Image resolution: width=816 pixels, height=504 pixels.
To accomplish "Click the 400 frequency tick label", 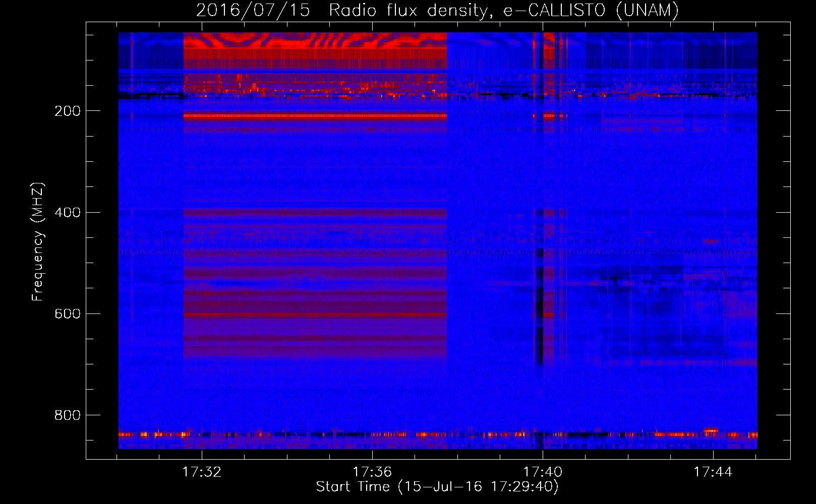I will pyautogui.click(x=68, y=213).
